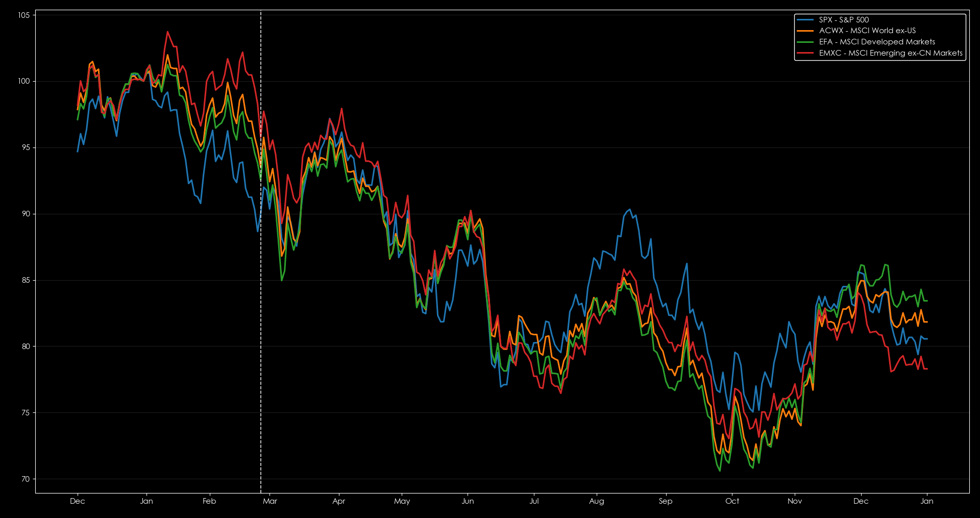Click the 100 tick label on the y-axis
This screenshot has height=518, width=980.
[x=23, y=81]
